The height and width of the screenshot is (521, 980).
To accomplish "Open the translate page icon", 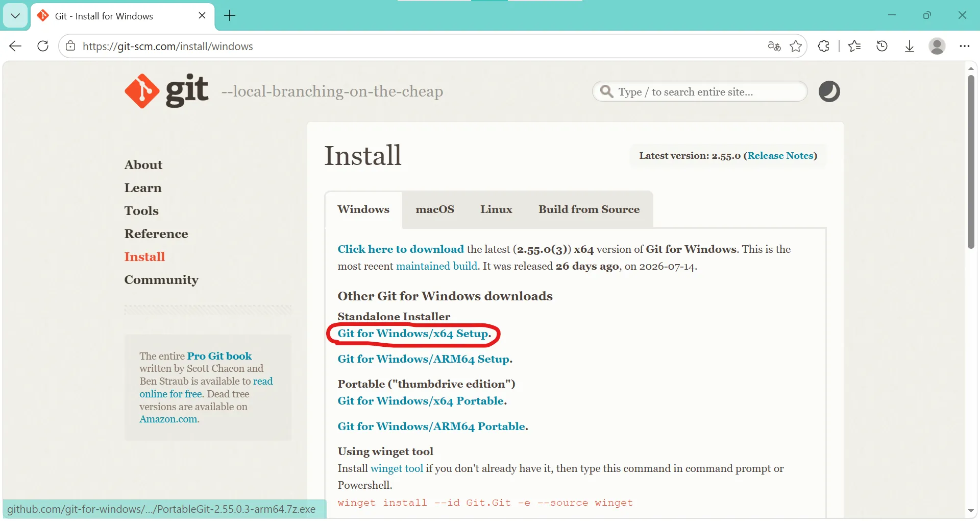I will (774, 46).
